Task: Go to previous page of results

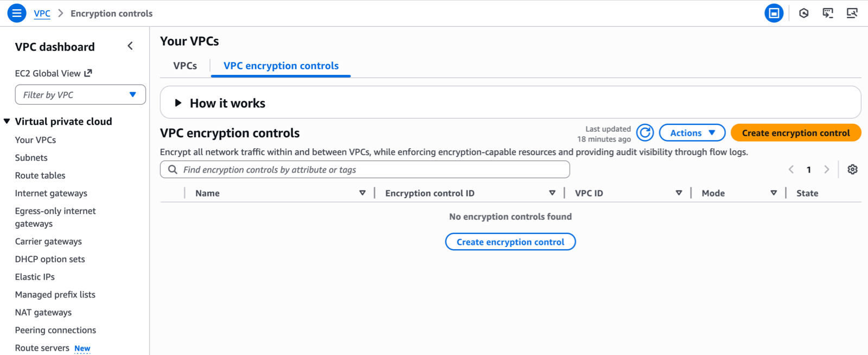Action: (791, 169)
